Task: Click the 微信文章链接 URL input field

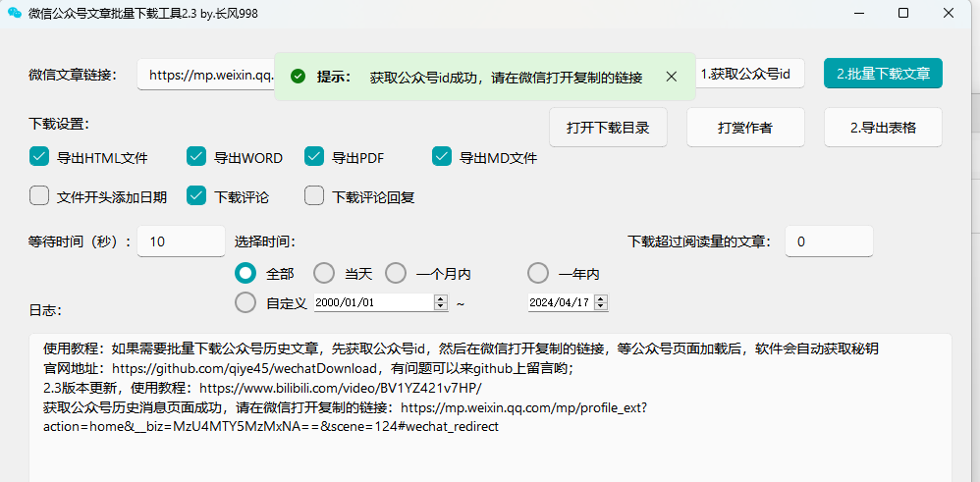Action: (205, 75)
